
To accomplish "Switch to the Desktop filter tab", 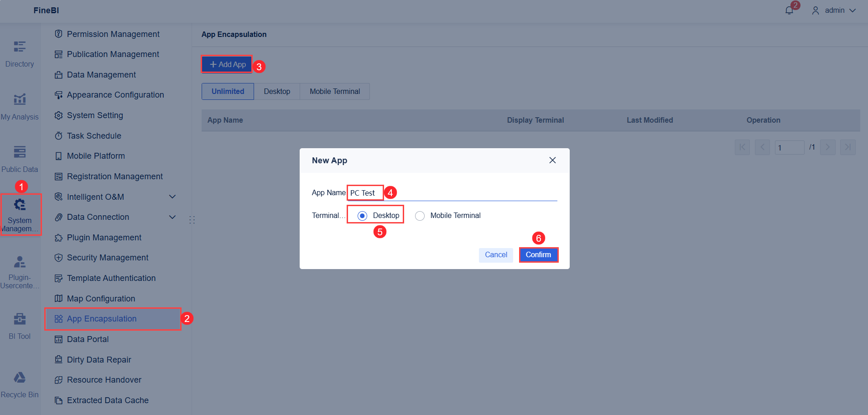I will [277, 91].
